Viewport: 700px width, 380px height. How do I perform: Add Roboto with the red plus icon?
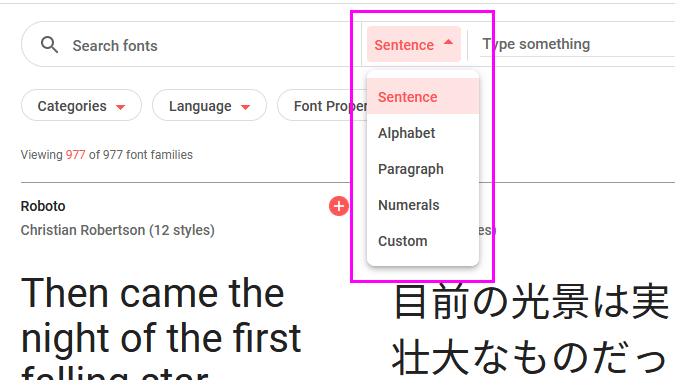click(339, 206)
